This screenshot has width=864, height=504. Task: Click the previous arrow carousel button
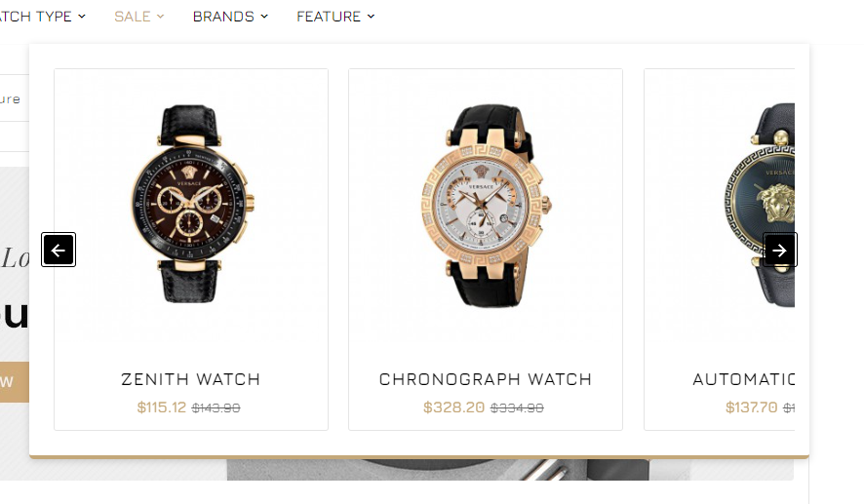tap(59, 251)
